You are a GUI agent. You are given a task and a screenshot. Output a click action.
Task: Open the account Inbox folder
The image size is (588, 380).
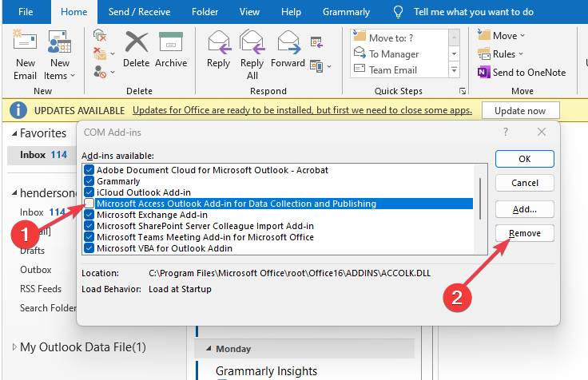click(42, 212)
